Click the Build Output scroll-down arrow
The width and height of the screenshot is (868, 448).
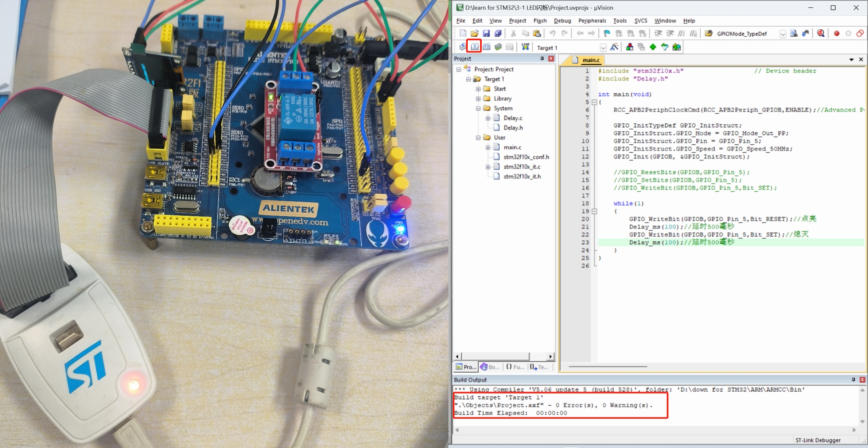[862, 422]
